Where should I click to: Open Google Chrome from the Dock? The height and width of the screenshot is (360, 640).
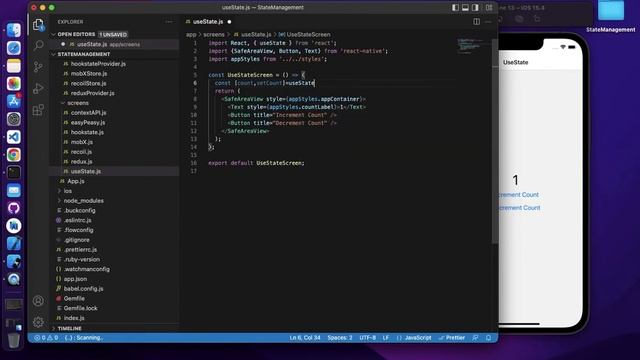[x=13, y=155]
